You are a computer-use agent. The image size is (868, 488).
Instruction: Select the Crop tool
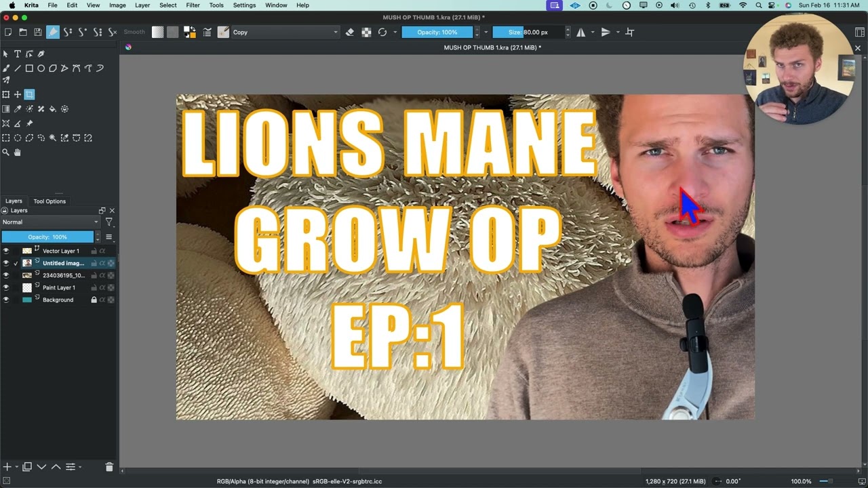point(29,94)
